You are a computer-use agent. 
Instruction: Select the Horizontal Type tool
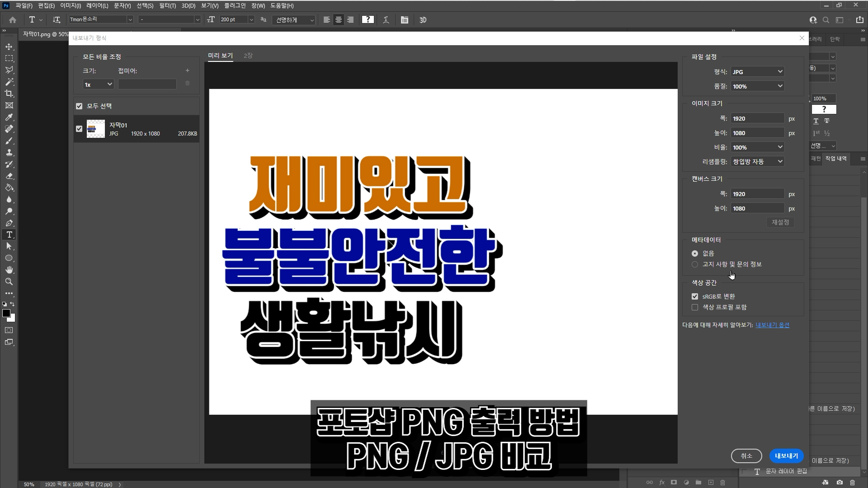(x=9, y=235)
